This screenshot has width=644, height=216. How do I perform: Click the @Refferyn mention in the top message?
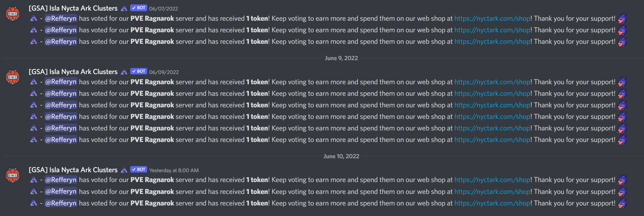tap(61, 18)
